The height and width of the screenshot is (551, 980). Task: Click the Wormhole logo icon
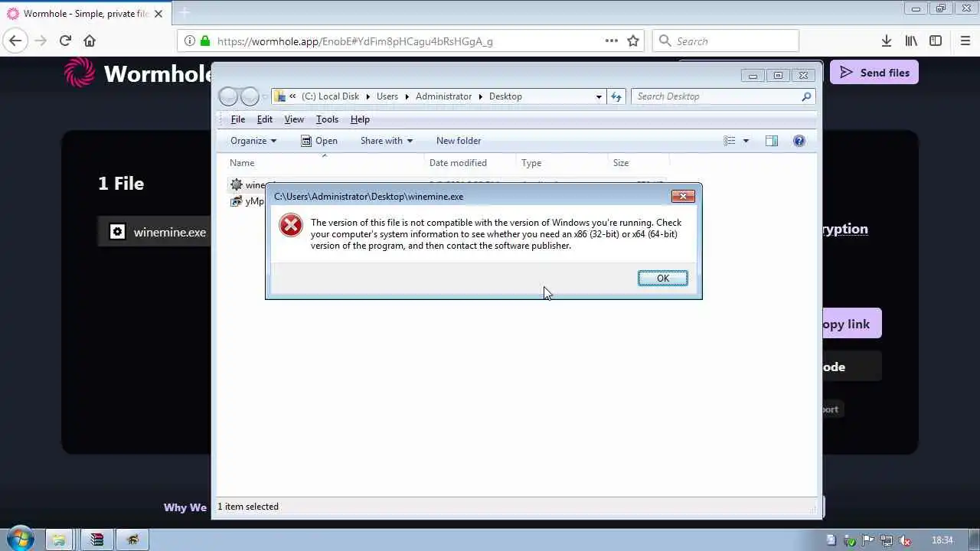pyautogui.click(x=80, y=73)
